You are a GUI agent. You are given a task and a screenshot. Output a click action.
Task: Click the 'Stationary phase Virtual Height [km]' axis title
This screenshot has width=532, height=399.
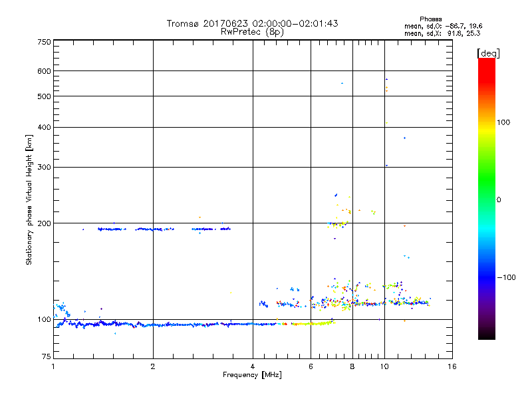tap(29, 199)
